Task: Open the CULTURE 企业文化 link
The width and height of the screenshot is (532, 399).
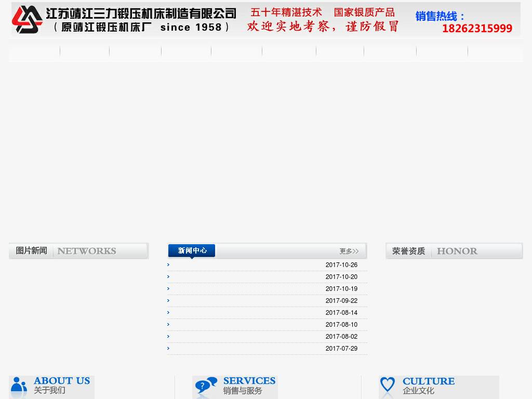Action: (429, 386)
